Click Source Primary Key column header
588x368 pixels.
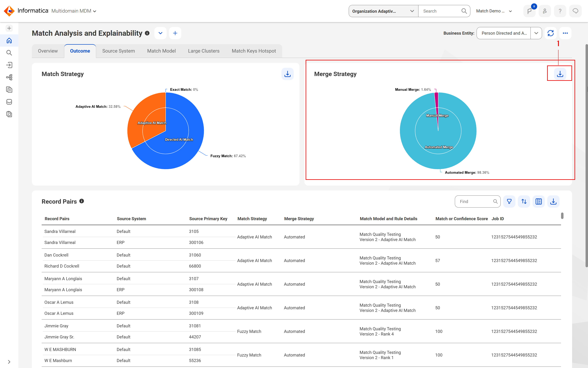click(208, 218)
